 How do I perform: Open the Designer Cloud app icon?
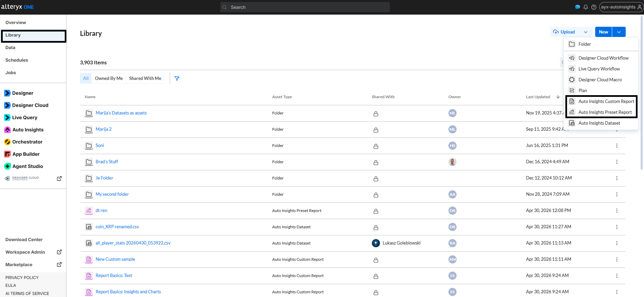click(7, 105)
